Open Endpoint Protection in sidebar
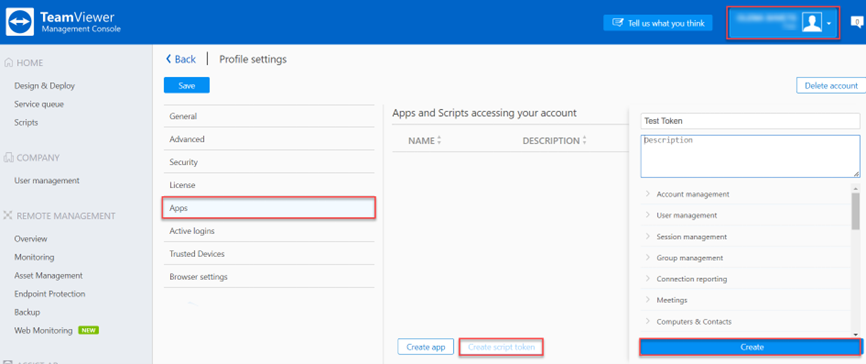Viewport: 866px width, 364px height. [x=50, y=294]
